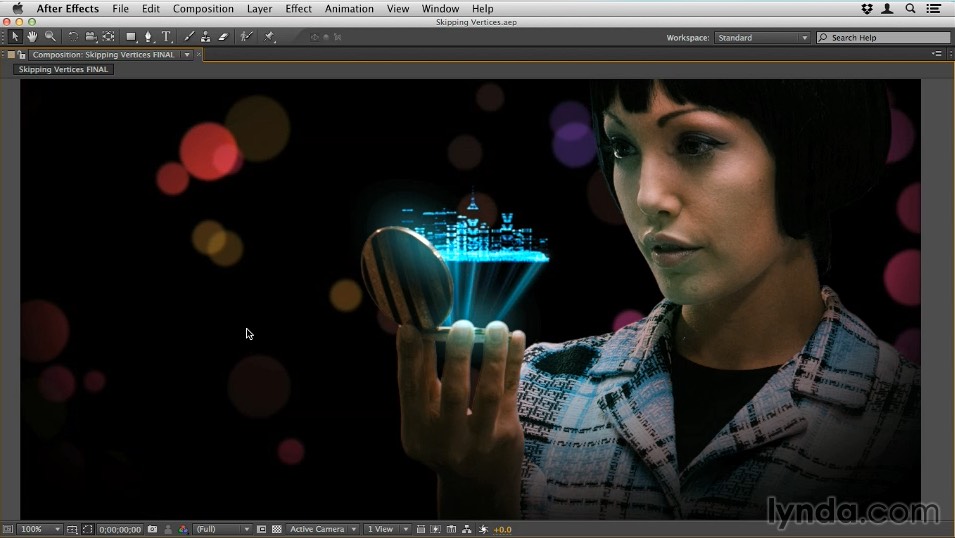Select the Pen tool
The height and width of the screenshot is (538, 955).
coord(148,37)
